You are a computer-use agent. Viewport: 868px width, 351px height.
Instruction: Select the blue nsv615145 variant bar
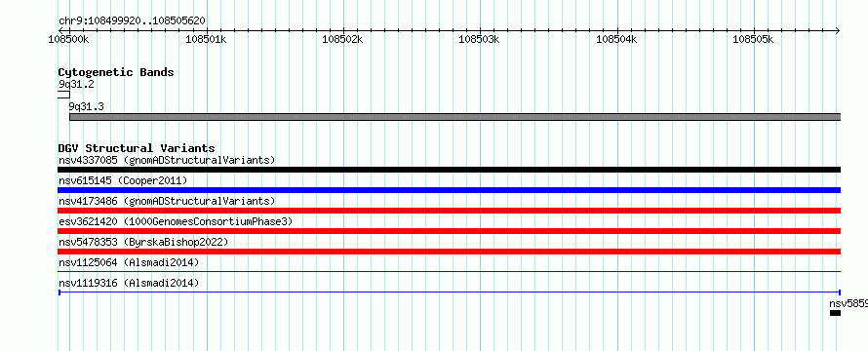pyautogui.click(x=450, y=190)
